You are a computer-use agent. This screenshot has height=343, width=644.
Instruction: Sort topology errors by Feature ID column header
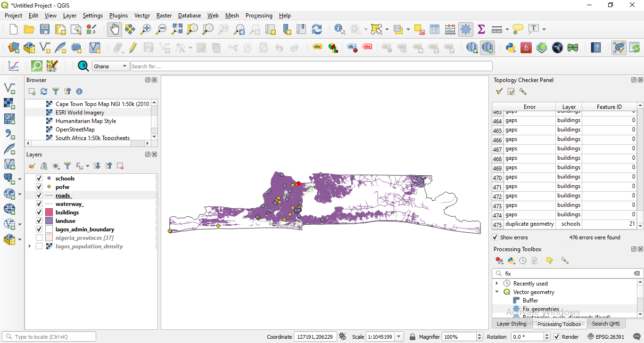point(609,107)
